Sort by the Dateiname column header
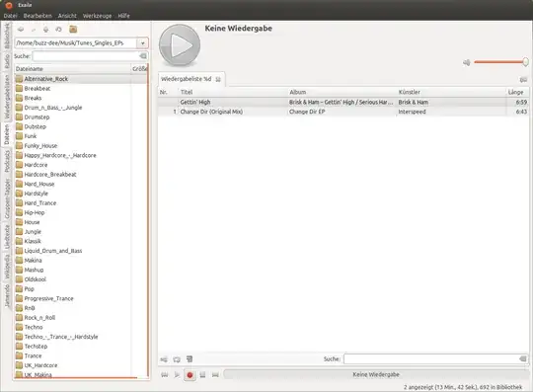 72,69
